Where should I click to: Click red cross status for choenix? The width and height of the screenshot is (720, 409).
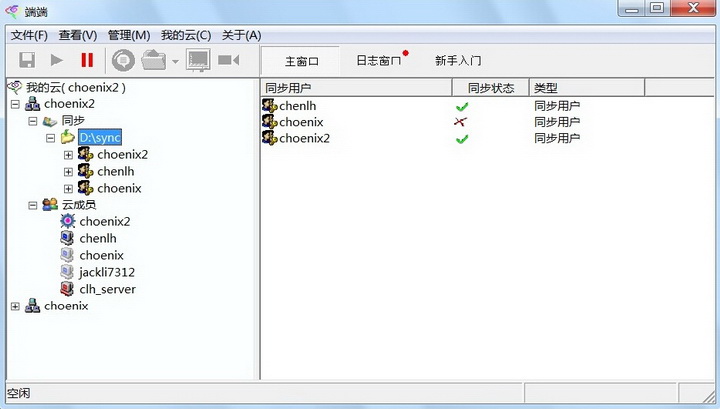[461, 122]
